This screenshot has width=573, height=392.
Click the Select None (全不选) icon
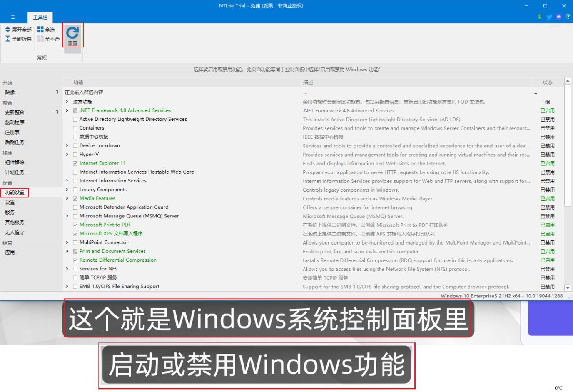point(40,39)
